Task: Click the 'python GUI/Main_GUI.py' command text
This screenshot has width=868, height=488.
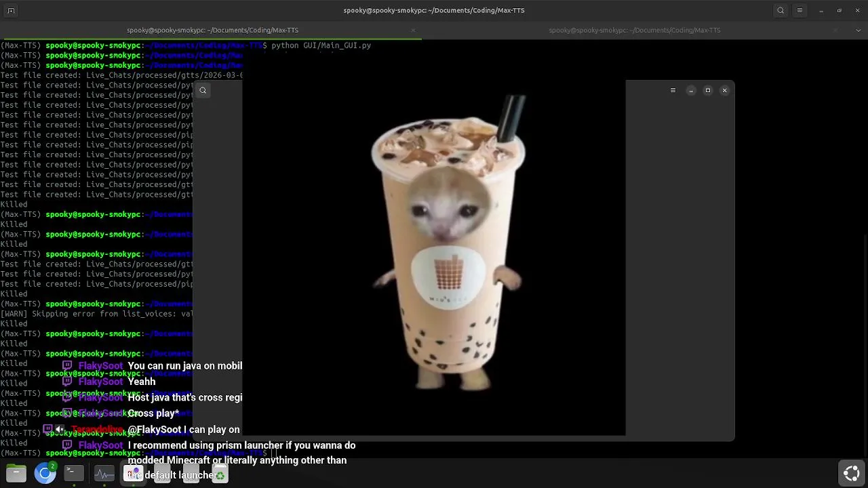Action: (321, 45)
